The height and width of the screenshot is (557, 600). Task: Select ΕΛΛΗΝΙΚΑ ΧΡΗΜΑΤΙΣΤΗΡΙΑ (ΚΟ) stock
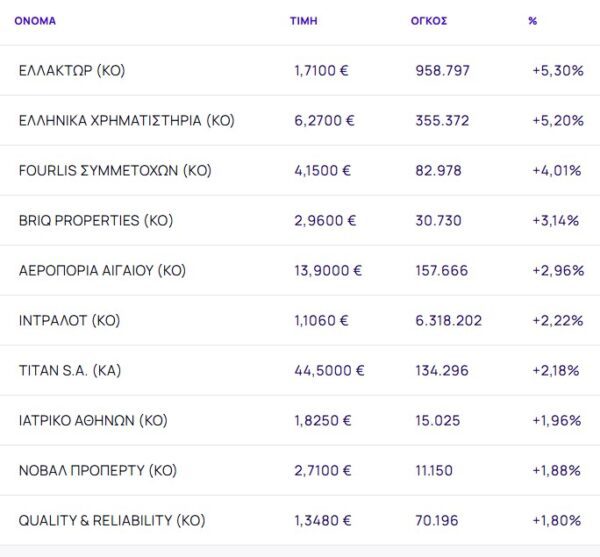pyautogui.click(x=126, y=121)
